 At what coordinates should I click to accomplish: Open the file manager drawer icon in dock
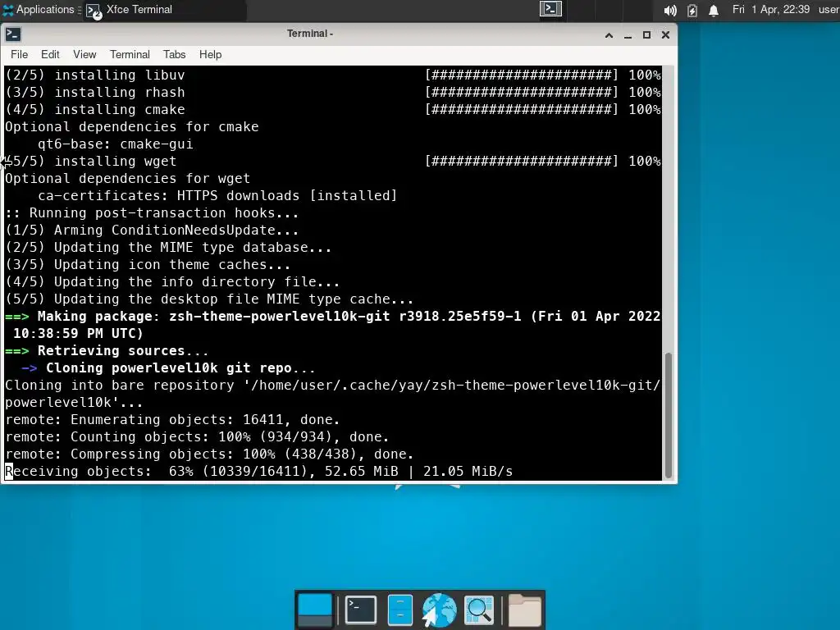399,609
